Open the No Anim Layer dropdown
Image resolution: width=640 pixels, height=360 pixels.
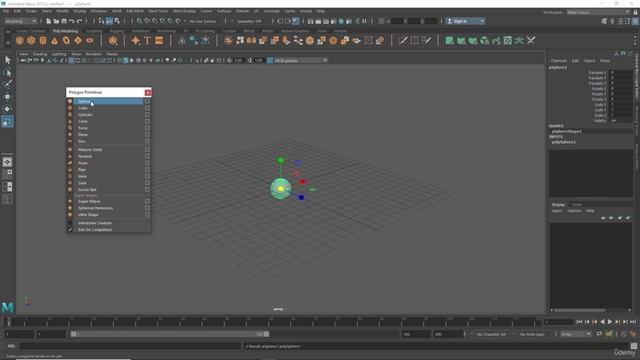coord(533,334)
